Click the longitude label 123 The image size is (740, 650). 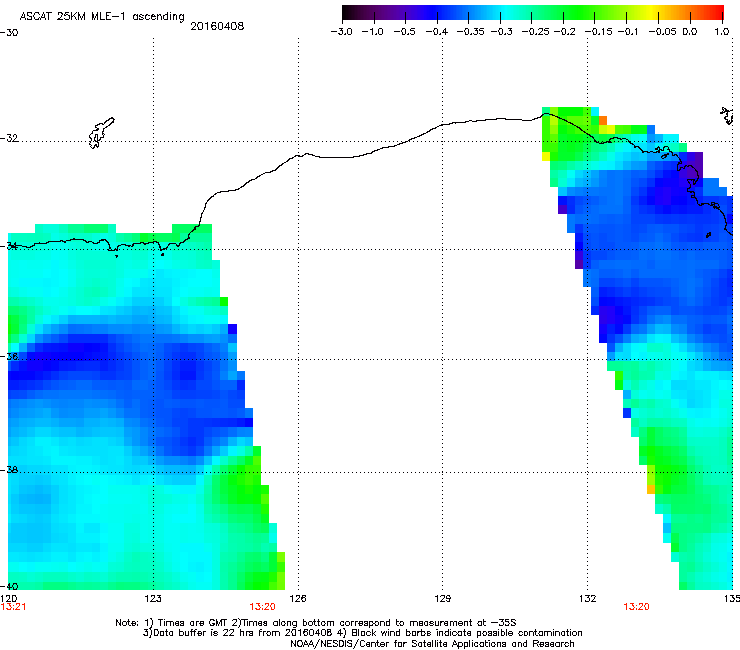(x=153, y=599)
